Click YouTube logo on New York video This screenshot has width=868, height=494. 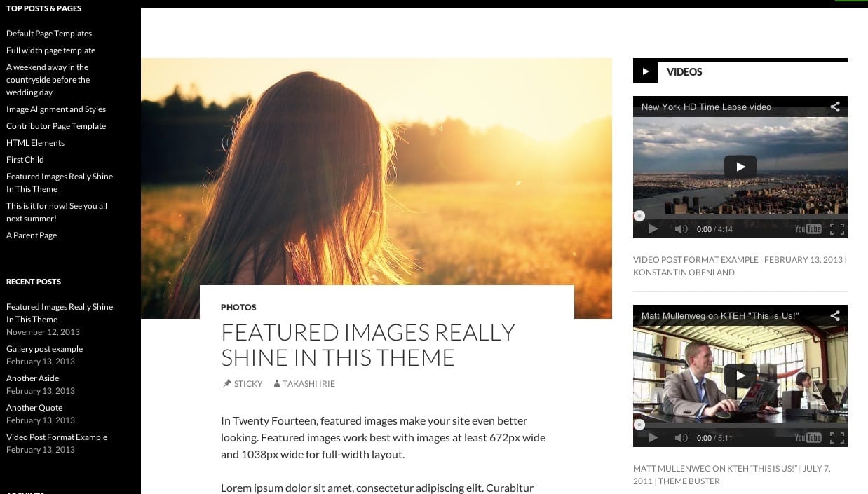click(x=808, y=229)
